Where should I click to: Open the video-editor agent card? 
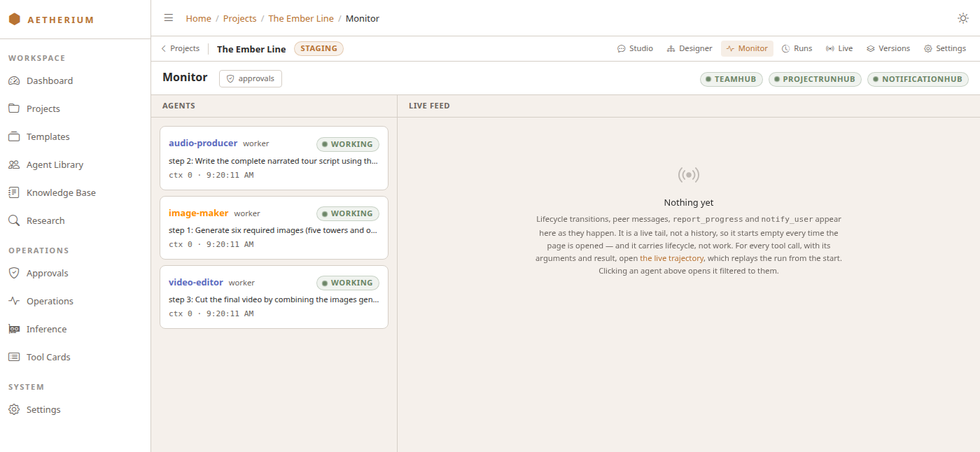[x=274, y=297]
